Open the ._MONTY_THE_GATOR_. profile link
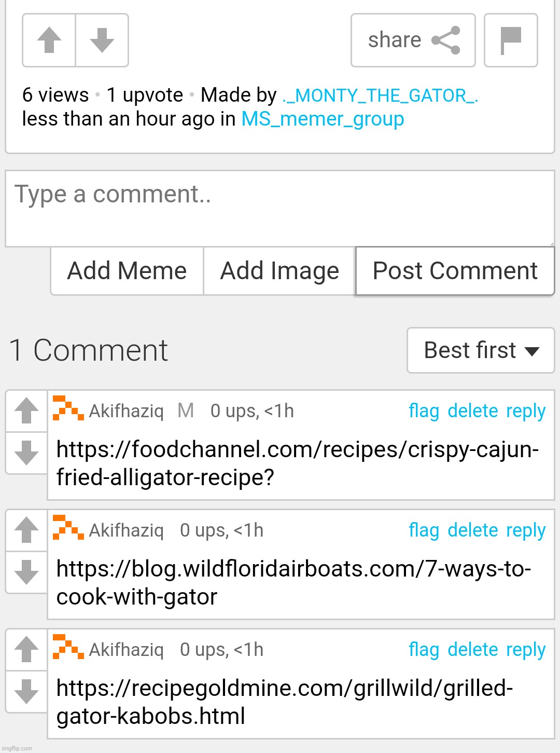 coord(380,95)
